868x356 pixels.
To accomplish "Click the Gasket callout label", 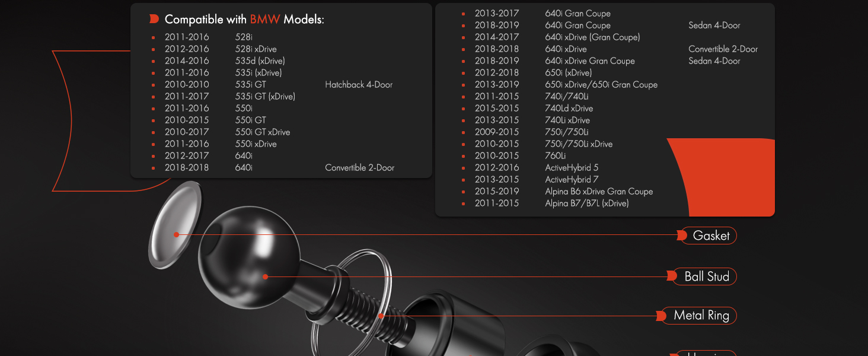I will coord(709,236).
